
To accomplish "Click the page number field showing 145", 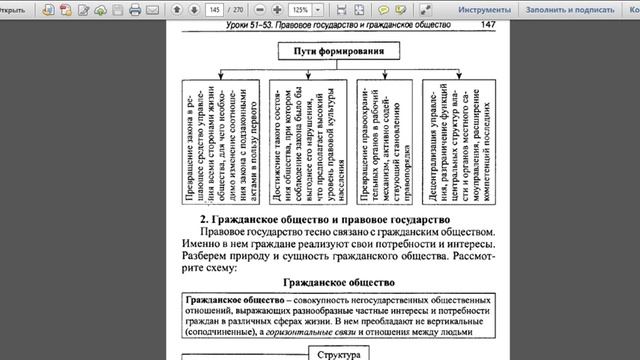I will click(215, 10).
